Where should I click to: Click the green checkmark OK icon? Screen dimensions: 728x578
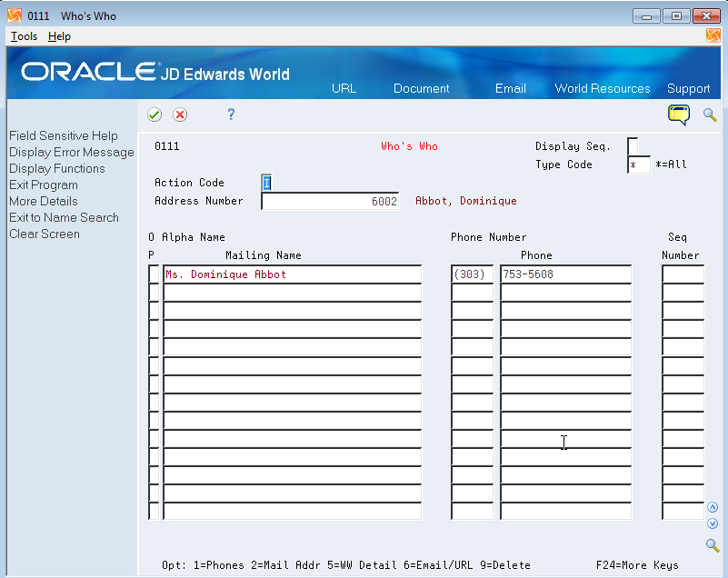(x=155, y=115)
